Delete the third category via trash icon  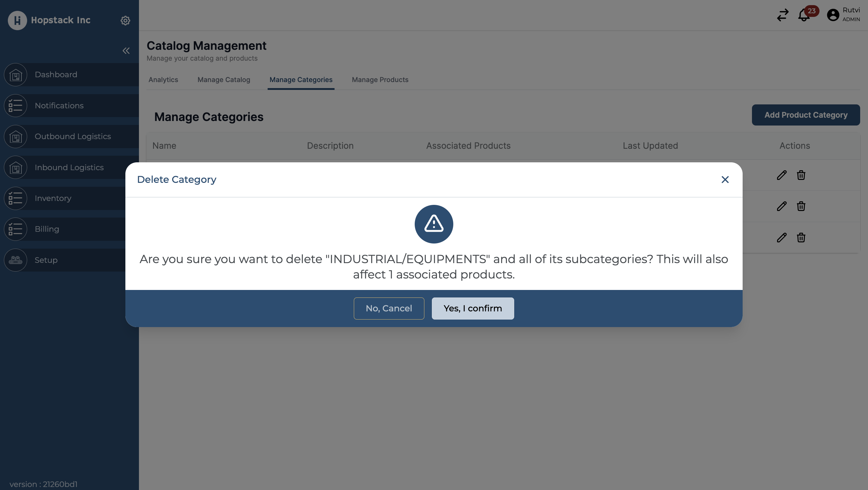coord(801,238)
